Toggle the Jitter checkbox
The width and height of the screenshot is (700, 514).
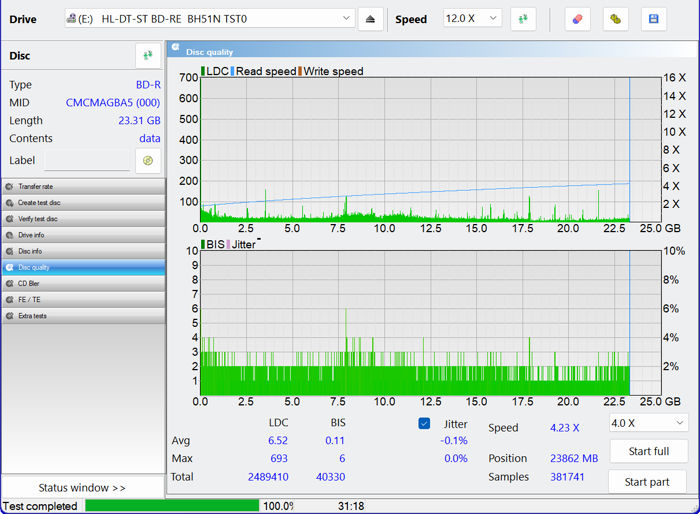click(x=424, y=423)
